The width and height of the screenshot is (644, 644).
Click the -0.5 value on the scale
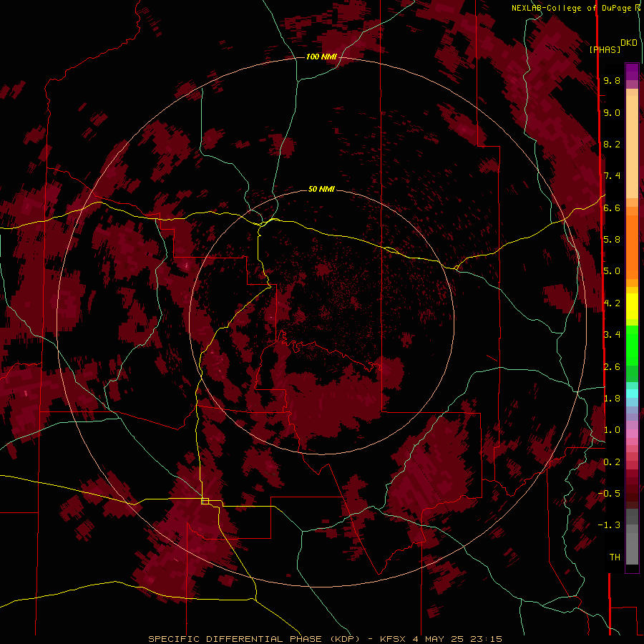609,493
